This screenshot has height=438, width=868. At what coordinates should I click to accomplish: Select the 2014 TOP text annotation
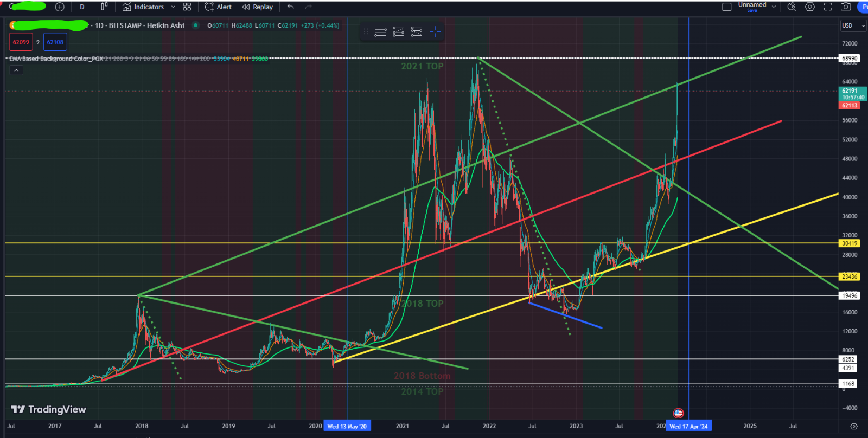click(x=422, y=391)
